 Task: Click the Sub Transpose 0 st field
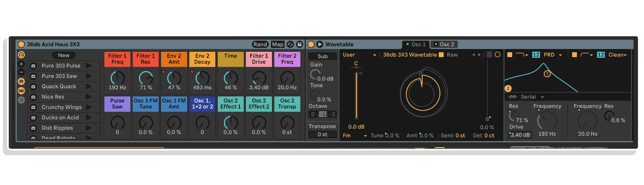(322, 135)
